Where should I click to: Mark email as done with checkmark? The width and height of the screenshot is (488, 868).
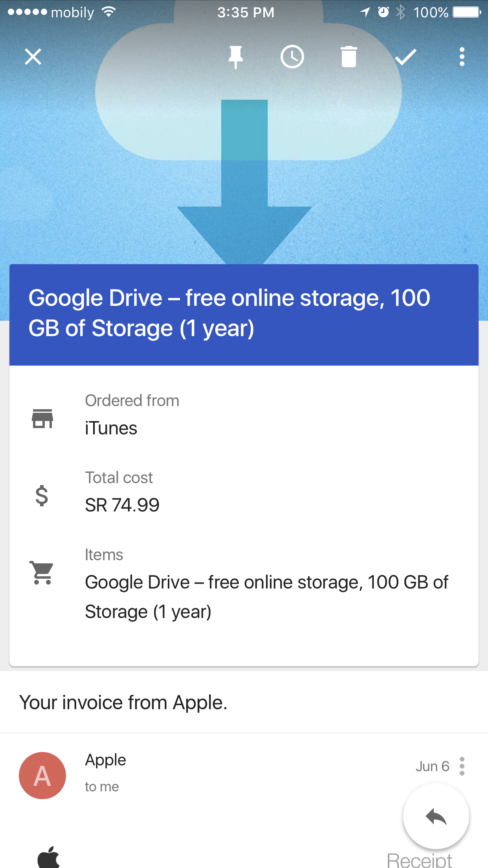coord(405,57)
